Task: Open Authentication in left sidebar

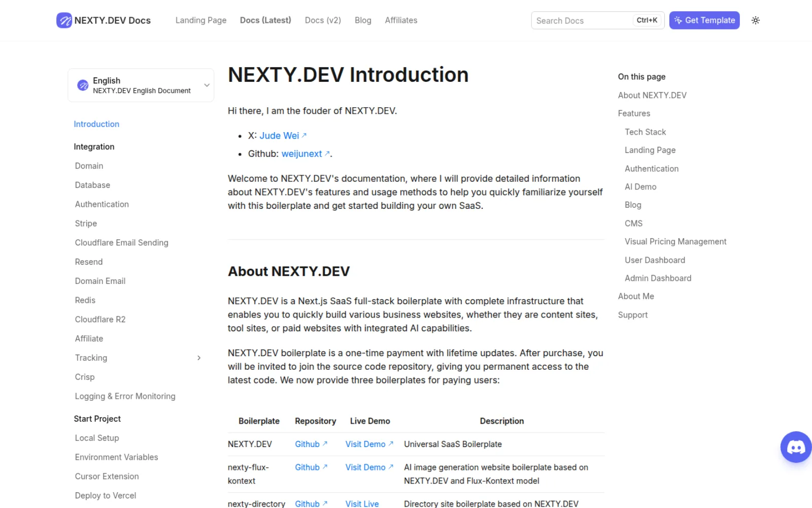Action: (102, 204)
